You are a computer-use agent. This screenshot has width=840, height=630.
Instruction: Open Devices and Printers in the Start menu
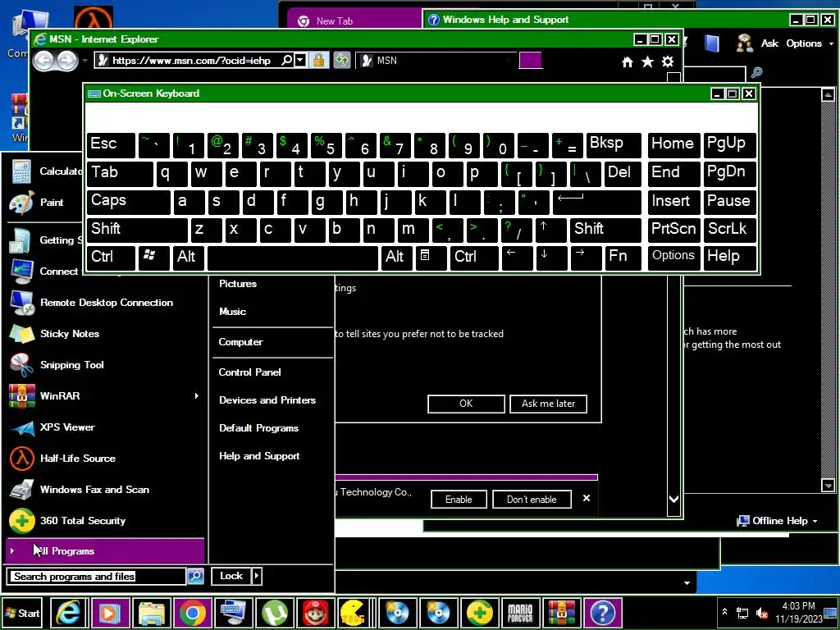pyautogui.click(x=267, y=400)
